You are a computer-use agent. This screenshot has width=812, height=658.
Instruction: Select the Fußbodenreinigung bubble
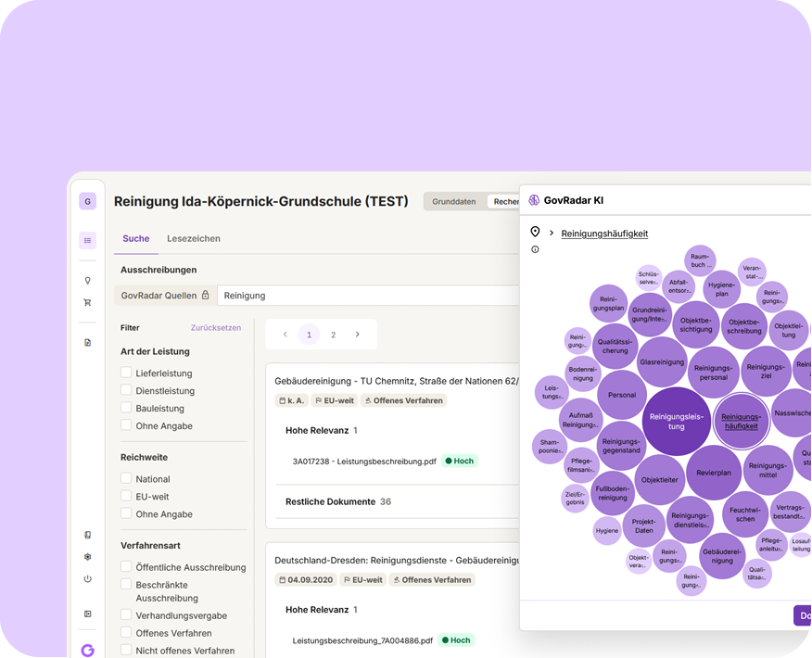click(x=612, y=493)
